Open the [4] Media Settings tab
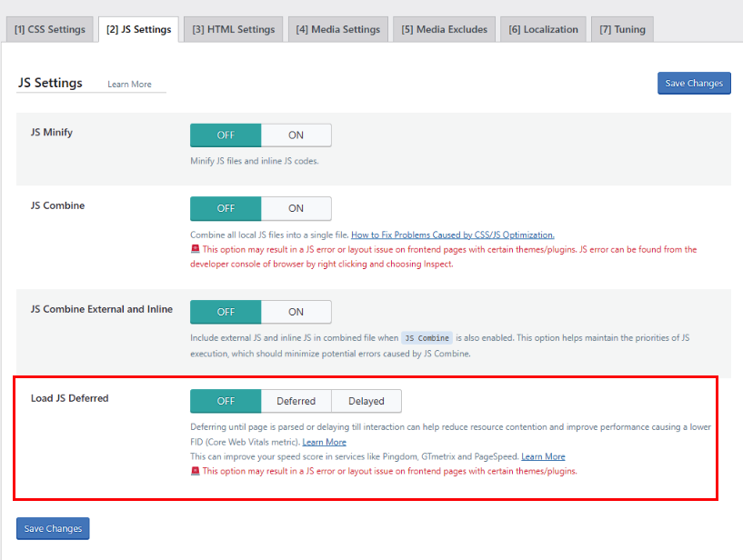The image size is (743, 560). pyautogui.click(x=338, y=29)
